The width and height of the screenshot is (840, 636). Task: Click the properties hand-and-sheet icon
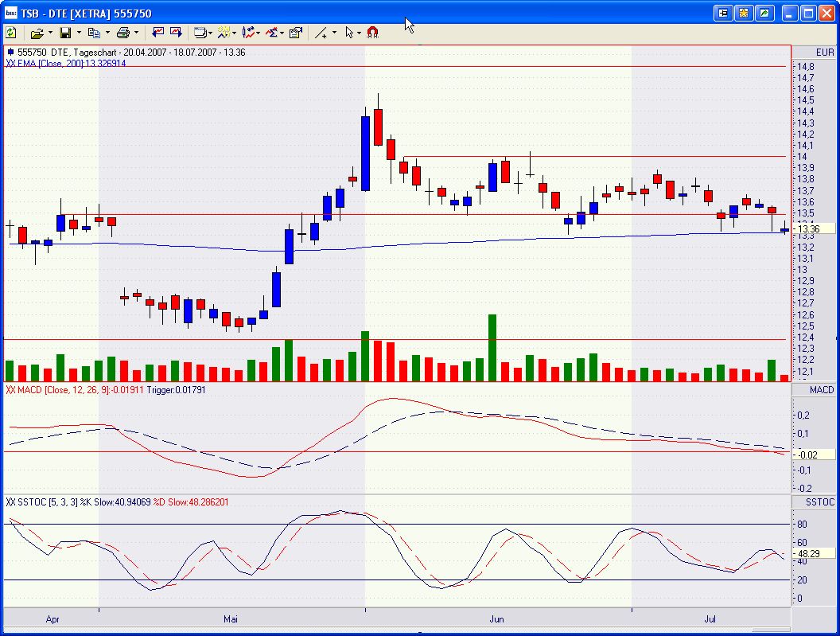tap(296, 33)
